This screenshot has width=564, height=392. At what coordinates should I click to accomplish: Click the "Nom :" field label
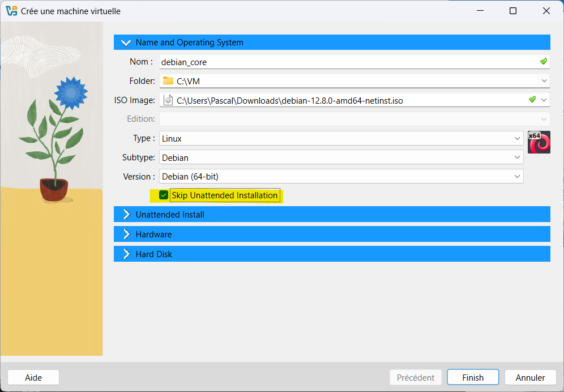pos(142,62)
